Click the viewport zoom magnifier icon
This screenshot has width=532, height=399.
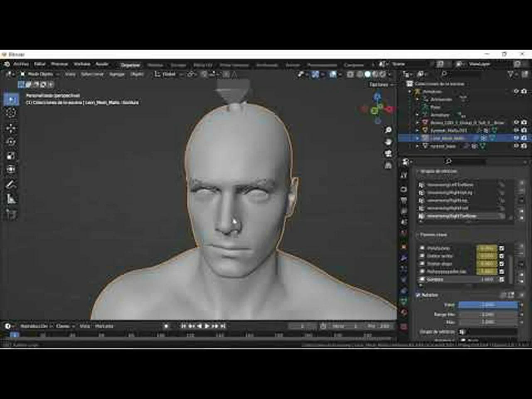tap(388, 130)
